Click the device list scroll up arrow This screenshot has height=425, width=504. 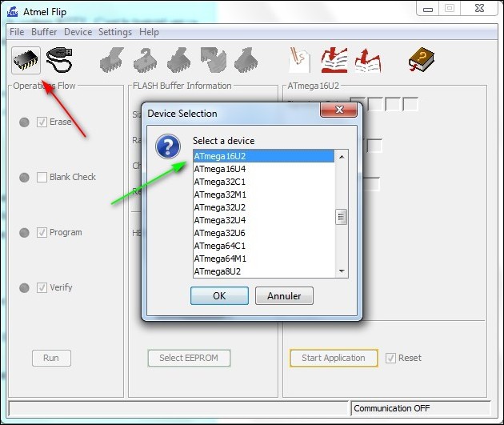(x=342, y=157)
